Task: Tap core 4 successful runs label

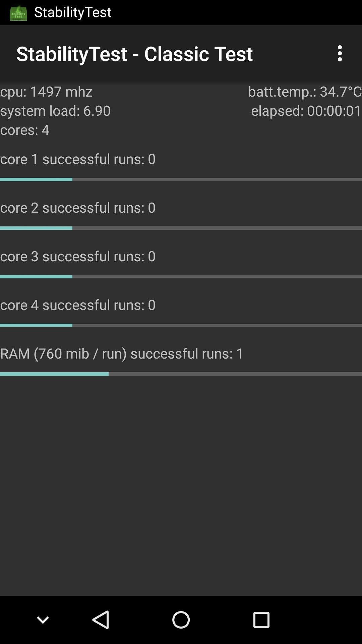Action: pos(78,305)
